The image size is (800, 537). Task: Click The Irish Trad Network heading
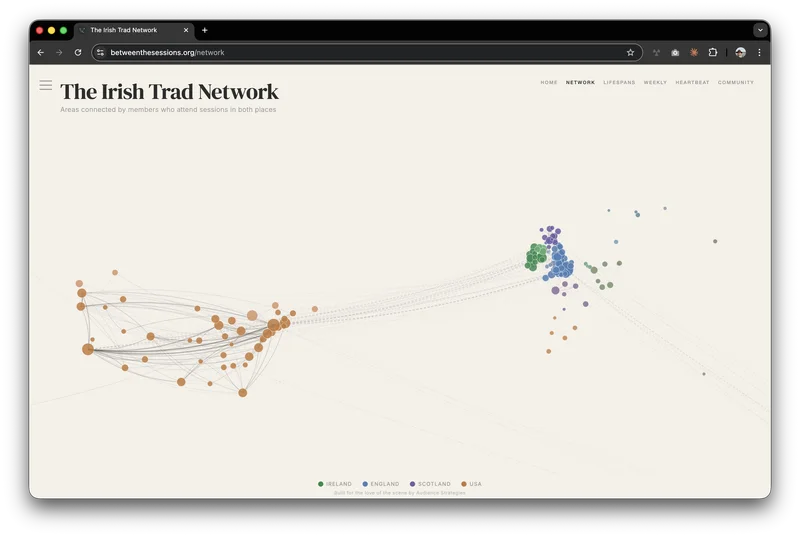point(169,92)
